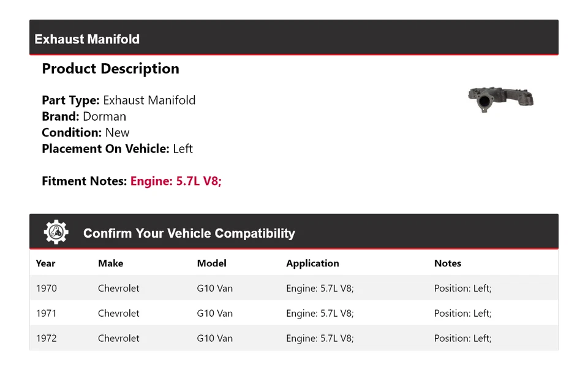Click the Product Description heading
This screenshot has height=370, width=588.
pos(110,69)
